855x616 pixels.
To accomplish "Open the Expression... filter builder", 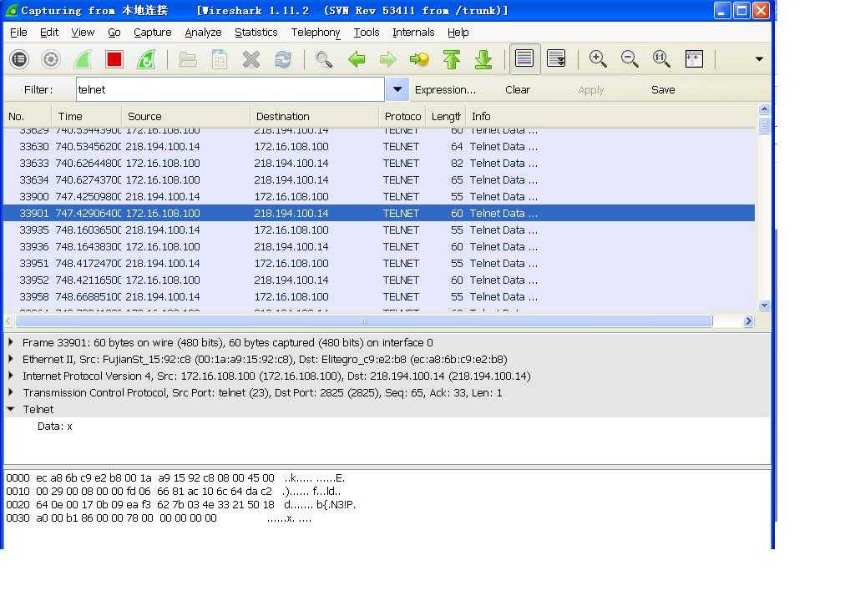I will (445, 90).
